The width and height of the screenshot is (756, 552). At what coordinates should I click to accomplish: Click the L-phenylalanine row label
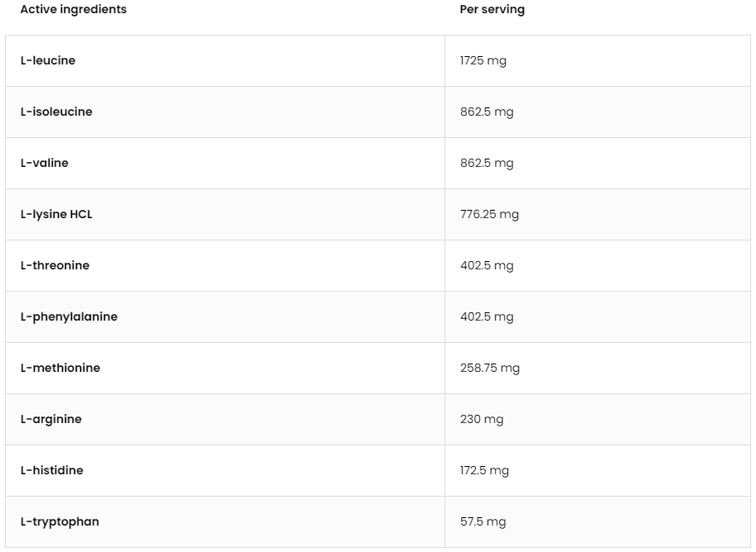69,316
